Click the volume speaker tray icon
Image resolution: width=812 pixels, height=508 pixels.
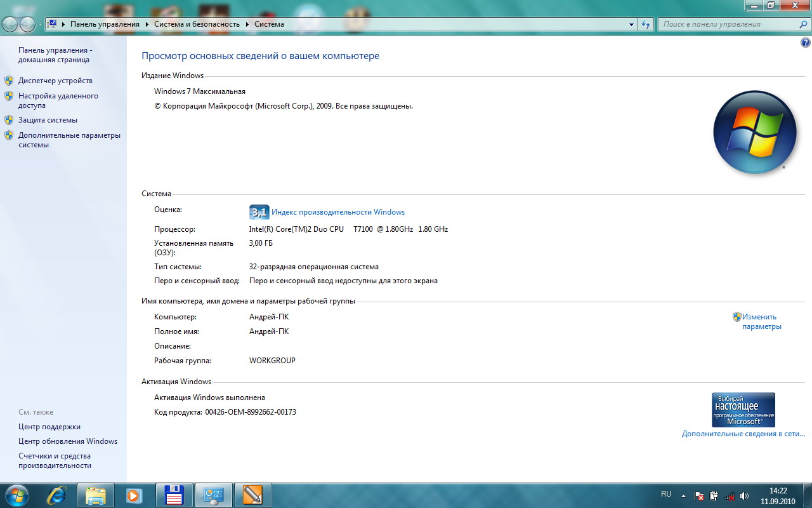(x=744, y=495)
